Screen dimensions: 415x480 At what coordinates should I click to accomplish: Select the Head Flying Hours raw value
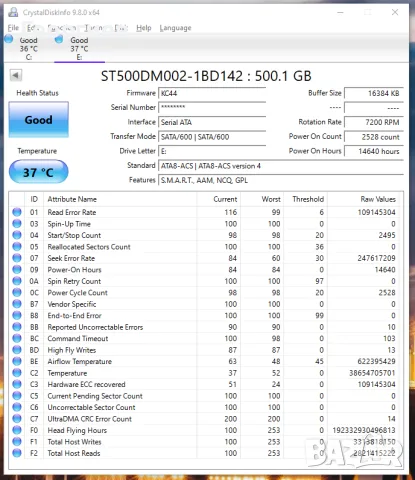(x=364, y=430)
